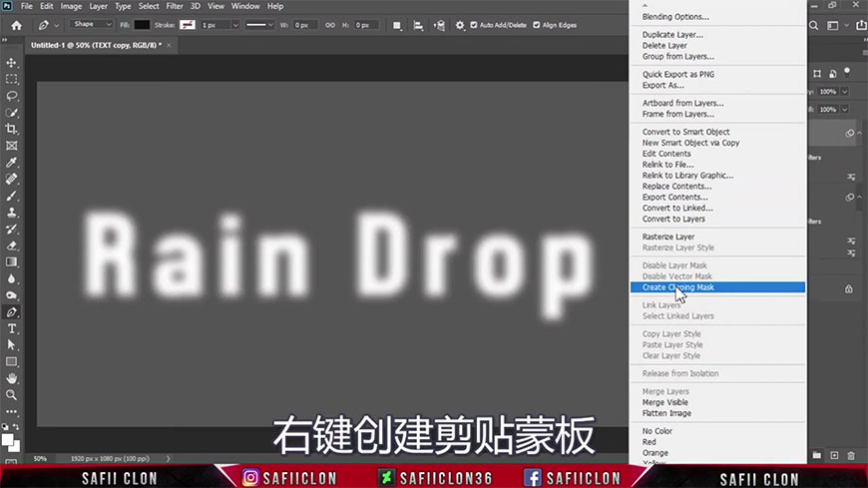Click the search icon at top right

point(814,26)
